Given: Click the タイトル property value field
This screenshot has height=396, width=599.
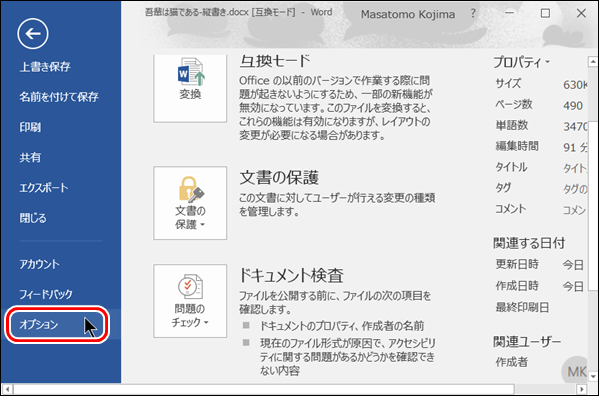Looking at the screenshot, I should [x=575, y=168].
